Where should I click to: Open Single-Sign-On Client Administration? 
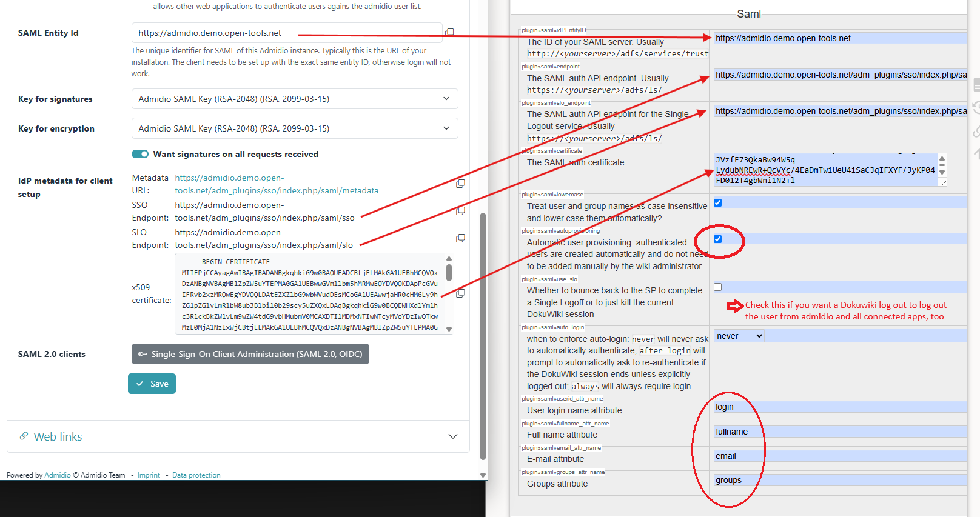[x=250, y=354]
